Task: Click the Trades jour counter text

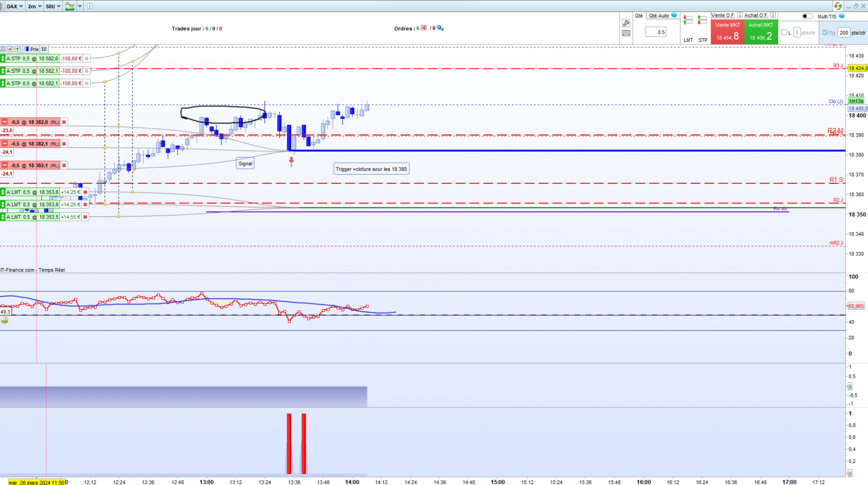Action: pyautogui.click(x=197, y=28)
